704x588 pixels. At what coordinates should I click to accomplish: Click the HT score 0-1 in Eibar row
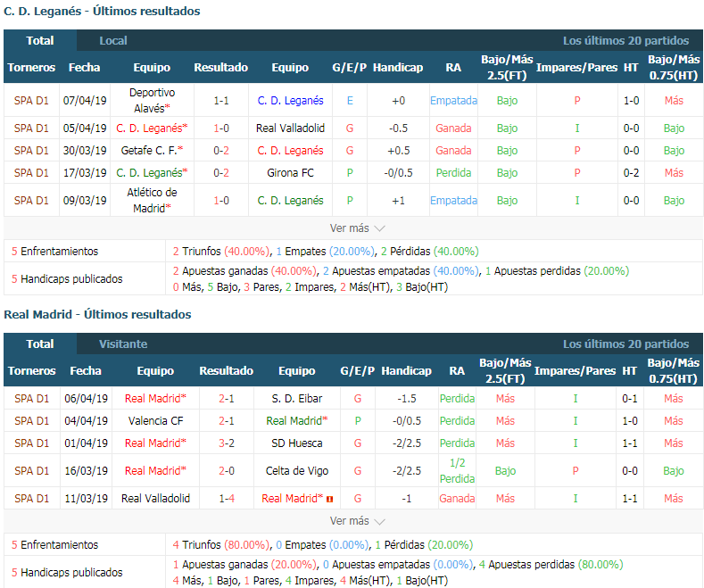click(629, 399)
